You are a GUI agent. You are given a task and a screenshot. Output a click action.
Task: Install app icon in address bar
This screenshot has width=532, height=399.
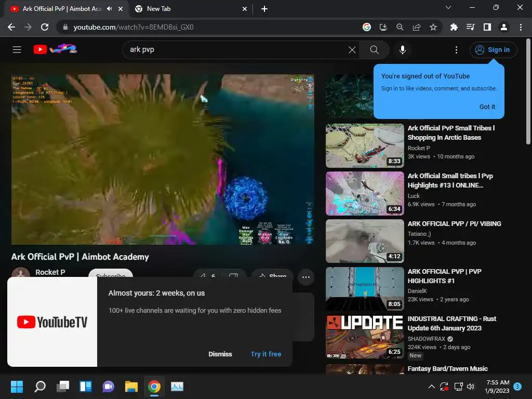point(383,27)
